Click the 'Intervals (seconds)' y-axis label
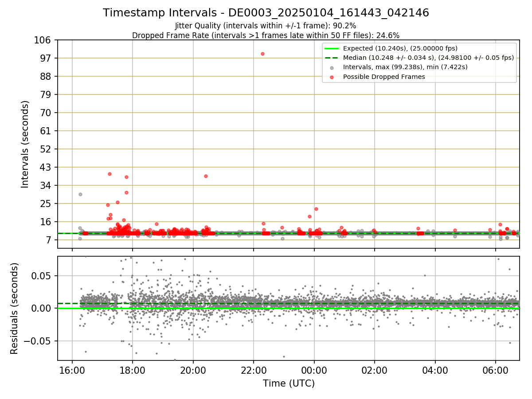 (x=25, y=144)
